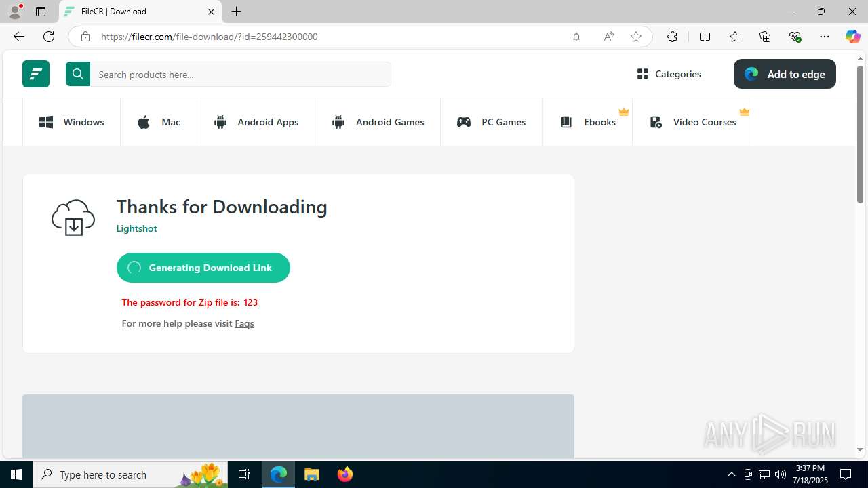Click the Zip password text
The image size is (868, 488).
pos(190,302)
